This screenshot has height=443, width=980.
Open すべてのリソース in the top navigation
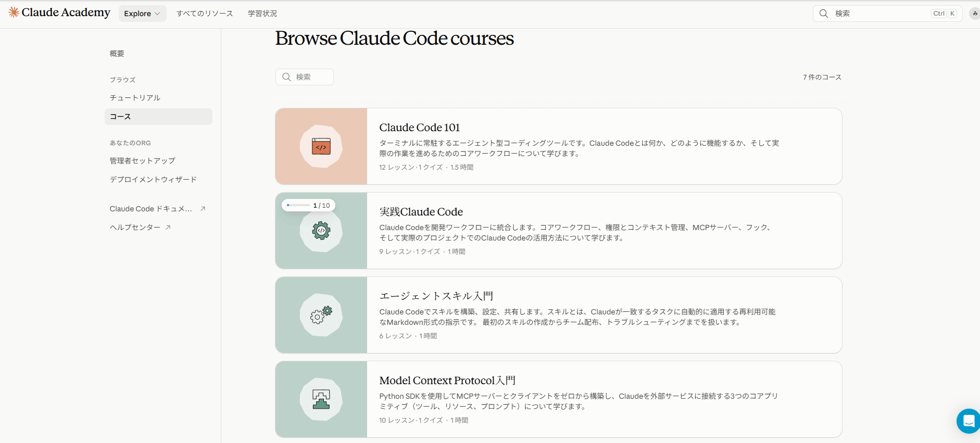pos(205,14)
